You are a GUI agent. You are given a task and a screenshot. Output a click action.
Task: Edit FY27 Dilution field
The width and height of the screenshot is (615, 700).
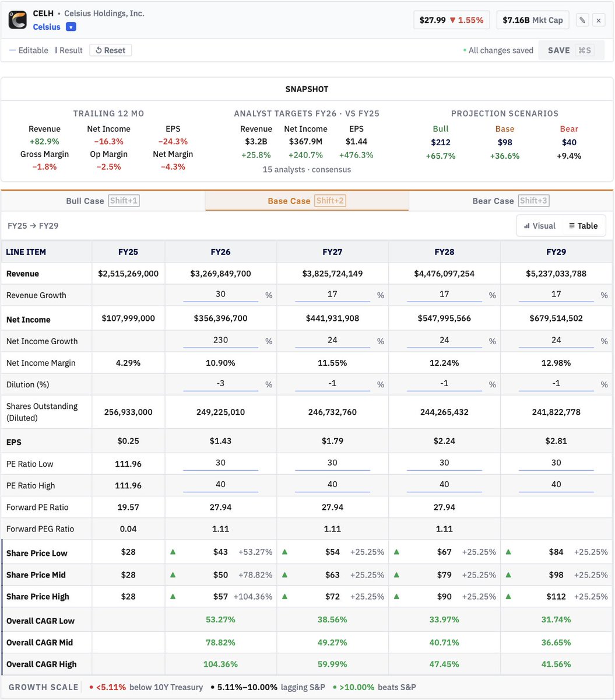click(x=332, y=384)
